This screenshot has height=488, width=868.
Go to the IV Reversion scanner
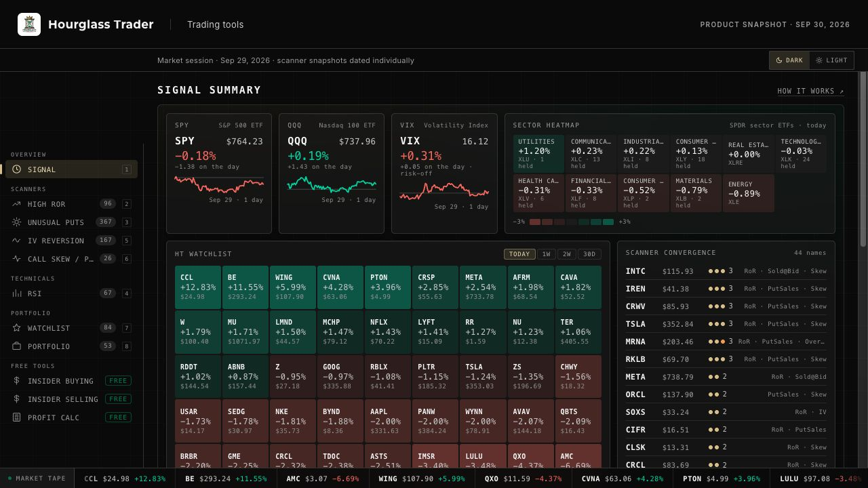(71, 241)
